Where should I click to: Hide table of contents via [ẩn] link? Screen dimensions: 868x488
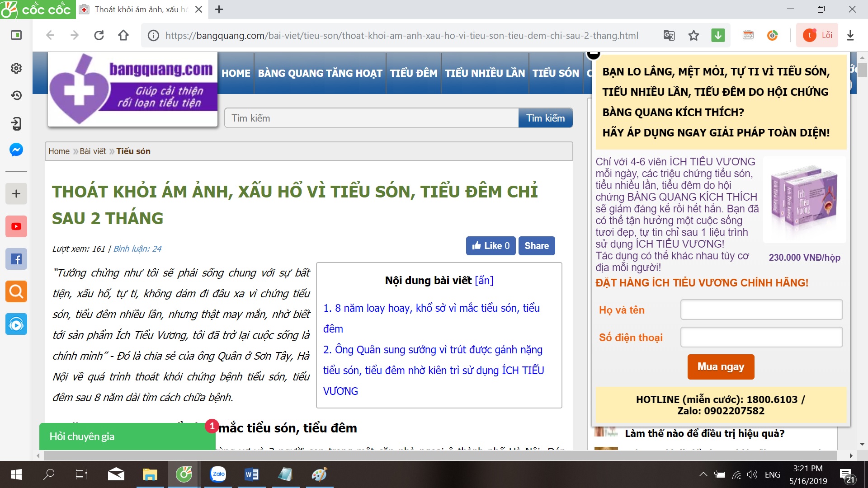click(484, 281)
